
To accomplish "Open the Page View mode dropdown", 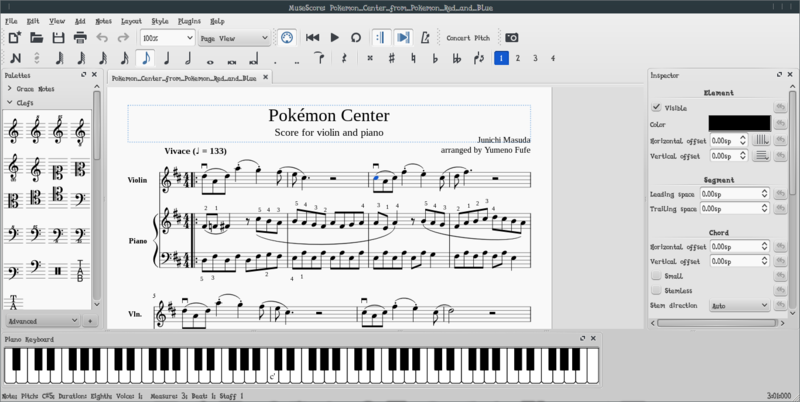I will [x=234, y=38].
